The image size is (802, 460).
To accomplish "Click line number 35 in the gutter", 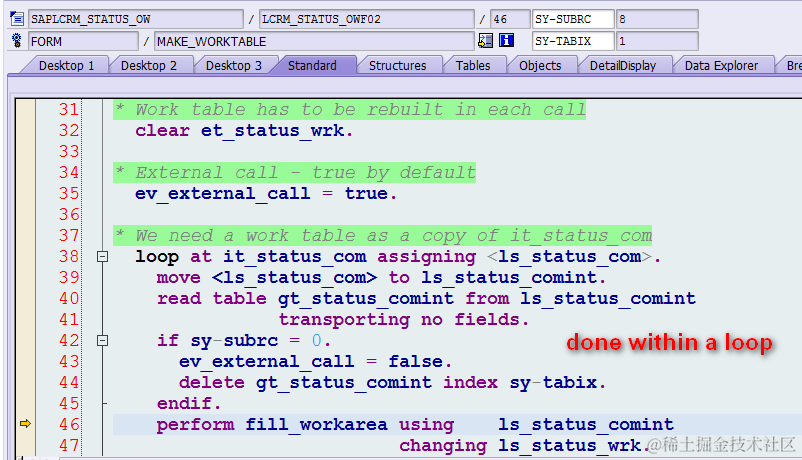I will pyautogui.click(x=69, y=193).
